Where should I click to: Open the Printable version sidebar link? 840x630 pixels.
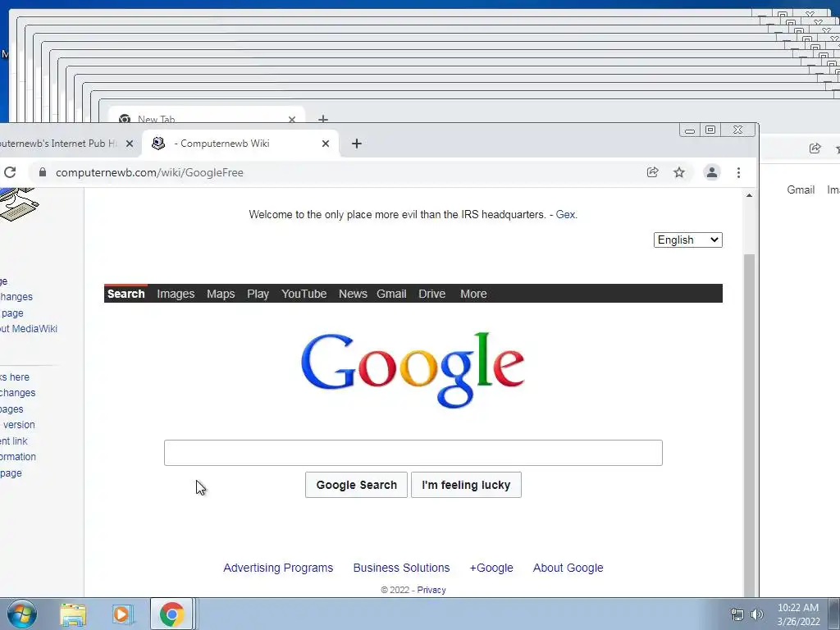point(18,424)
